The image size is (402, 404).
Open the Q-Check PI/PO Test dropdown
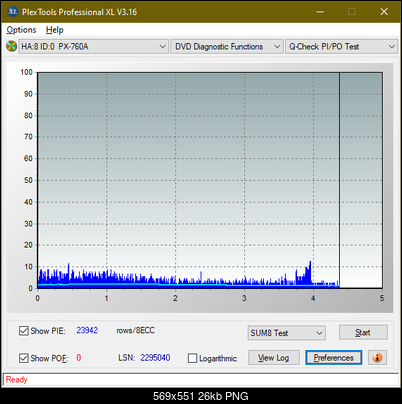tap(342, 47)
